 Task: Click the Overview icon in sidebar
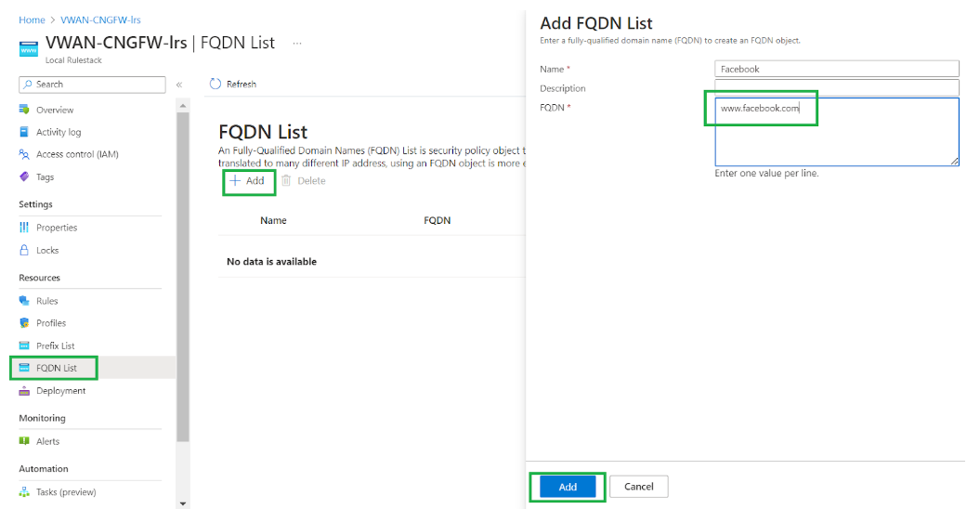[24, 110]
